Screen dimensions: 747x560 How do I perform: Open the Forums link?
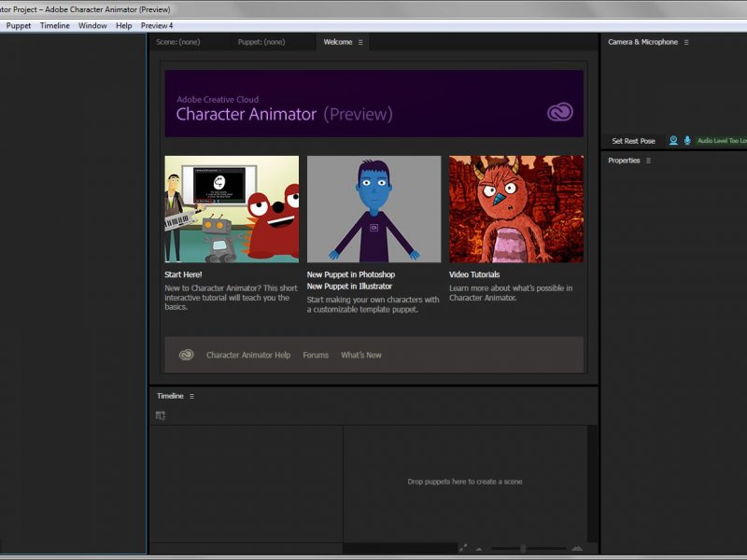tap(316, 355)
